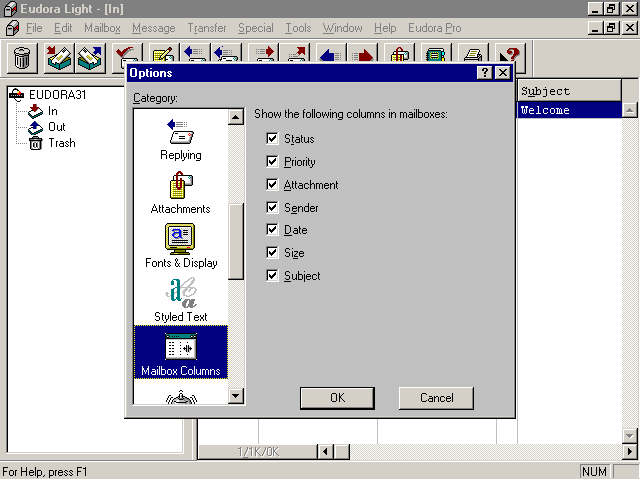Click the New Message pencil icon
This screenshot has height=480, width=640.
[x=164, y=54]
